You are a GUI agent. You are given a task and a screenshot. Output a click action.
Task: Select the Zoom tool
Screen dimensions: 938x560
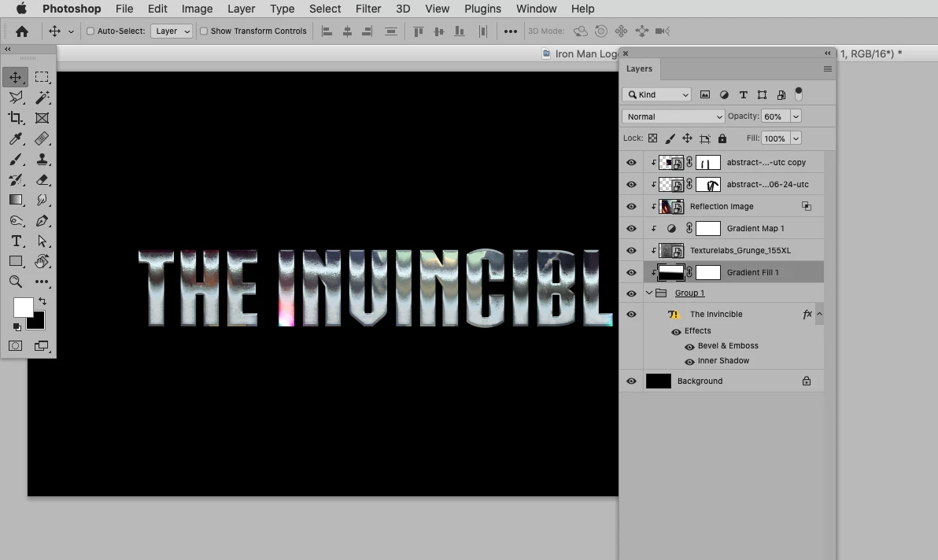click(x=16, y=282)
